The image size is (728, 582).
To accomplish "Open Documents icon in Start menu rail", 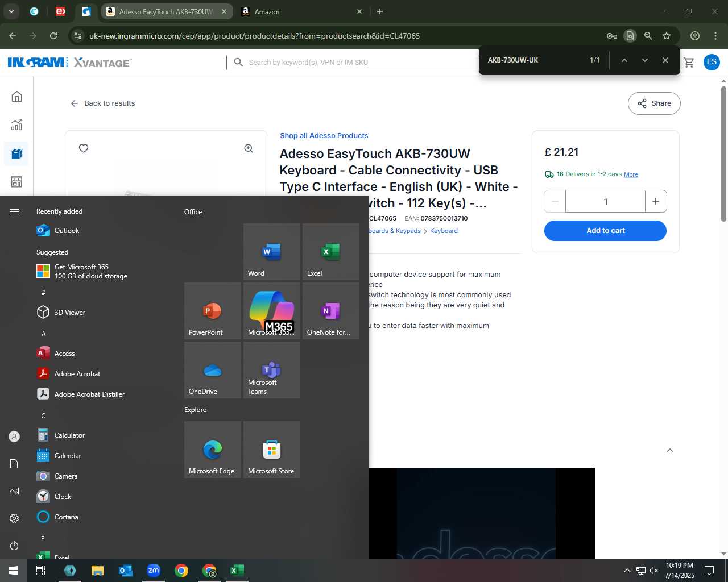I will 14,464.
